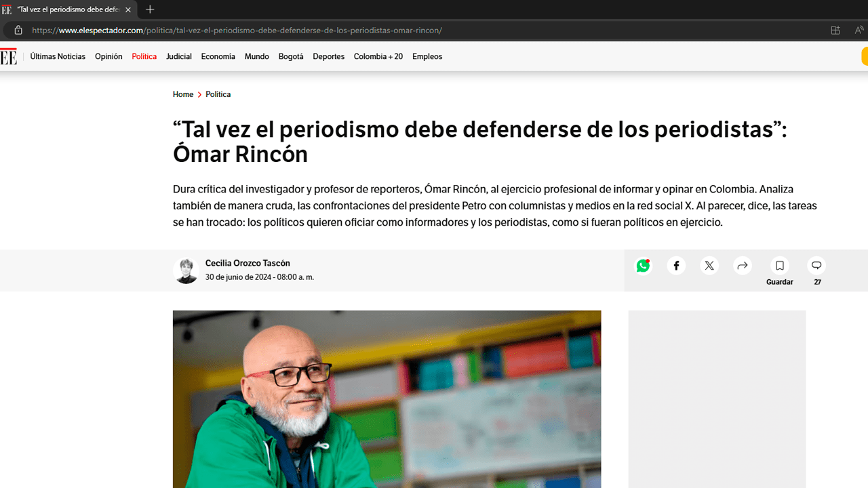Open the browser read aloud icon
The width and height of the screenshot is (868, 488).
click(859, 30)
